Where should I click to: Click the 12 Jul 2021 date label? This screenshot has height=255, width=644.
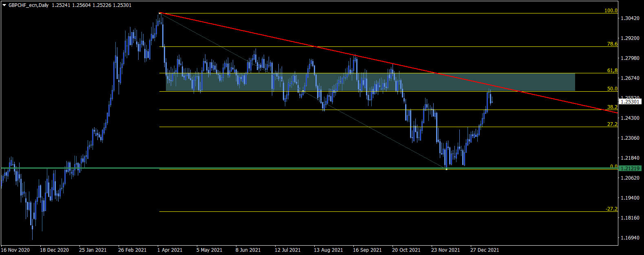tap(288, 250)
